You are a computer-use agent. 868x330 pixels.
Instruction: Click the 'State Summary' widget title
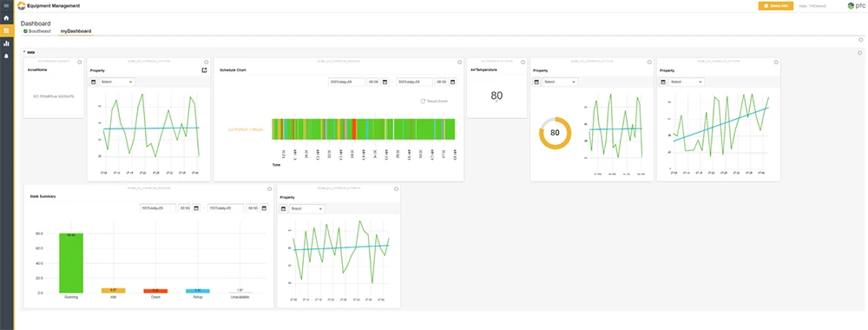(43, 196)
